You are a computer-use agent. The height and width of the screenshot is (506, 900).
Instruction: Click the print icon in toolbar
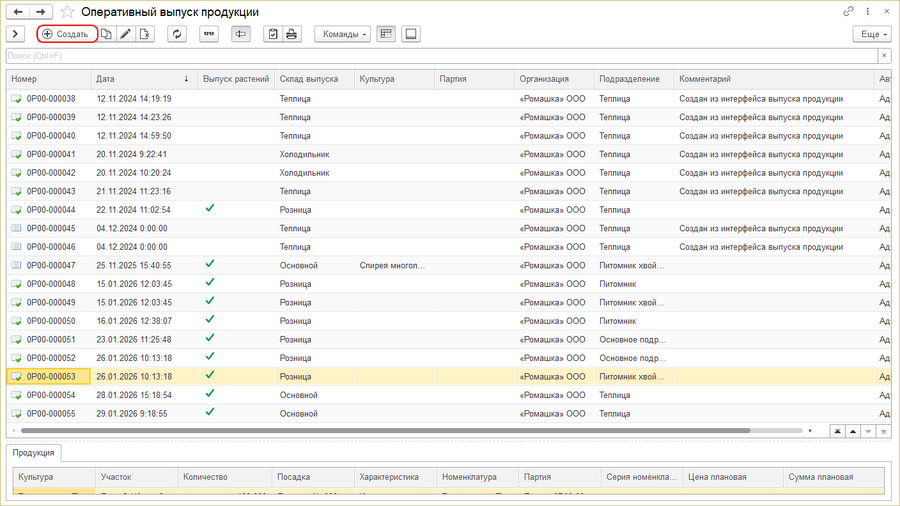(291, 34)
